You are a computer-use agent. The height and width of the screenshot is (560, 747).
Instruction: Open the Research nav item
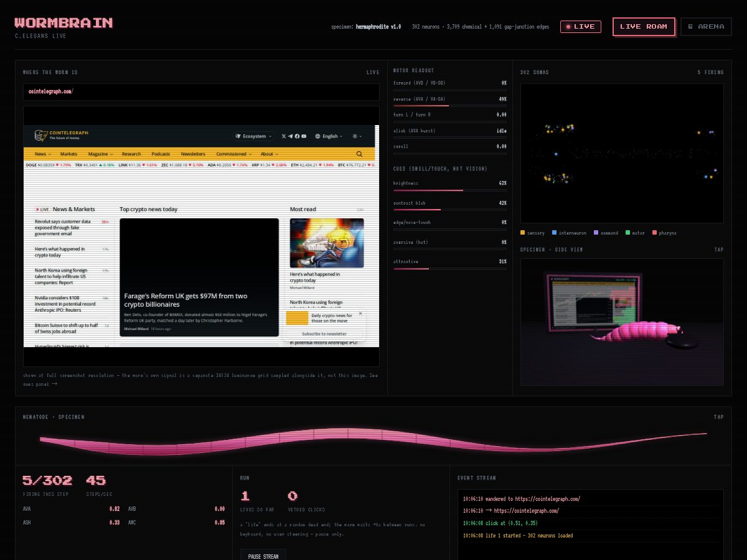pos(131,154)
